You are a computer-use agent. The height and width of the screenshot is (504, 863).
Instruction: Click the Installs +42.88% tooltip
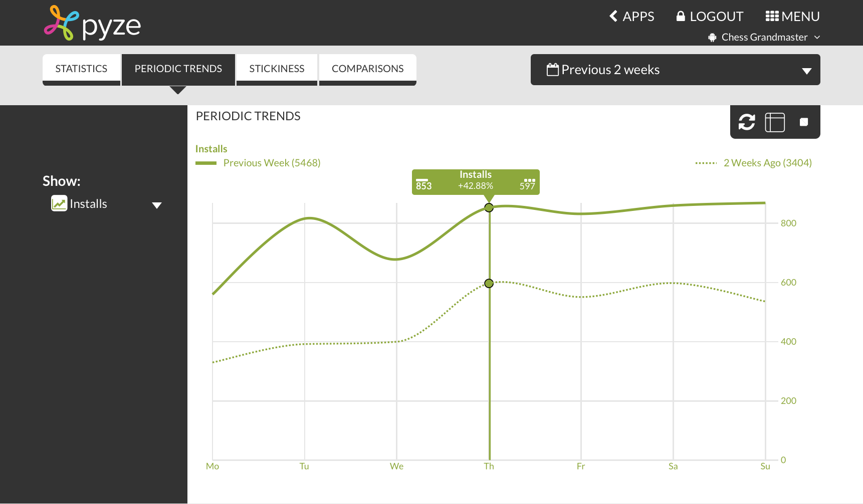click(476, 182)
